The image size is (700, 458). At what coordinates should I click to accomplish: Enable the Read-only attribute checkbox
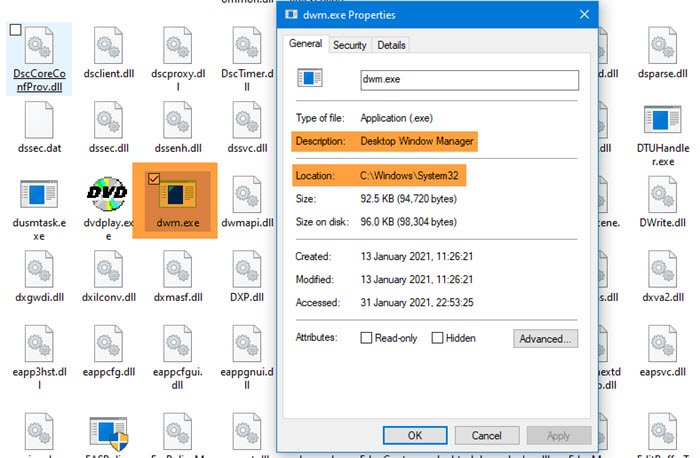[366, 338]
